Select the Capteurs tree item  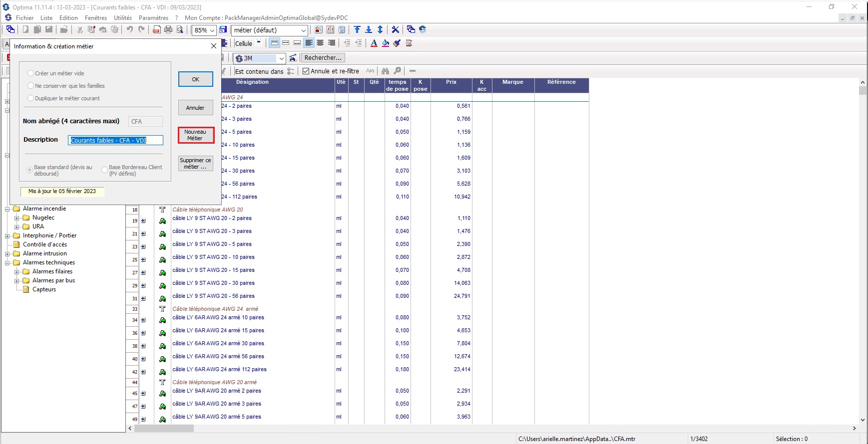44,289
